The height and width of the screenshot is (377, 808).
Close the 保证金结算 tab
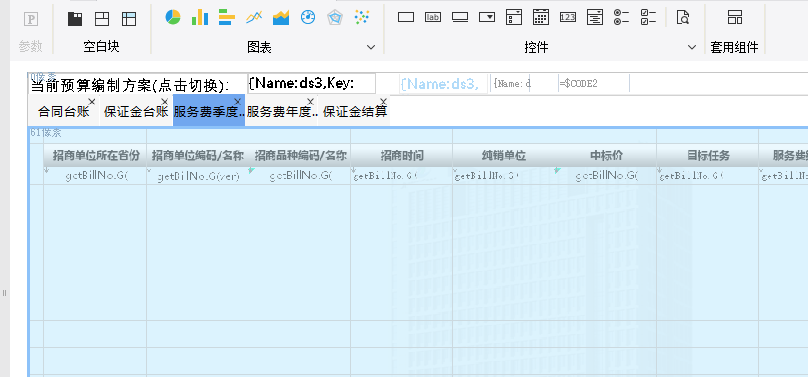point(383,101)
